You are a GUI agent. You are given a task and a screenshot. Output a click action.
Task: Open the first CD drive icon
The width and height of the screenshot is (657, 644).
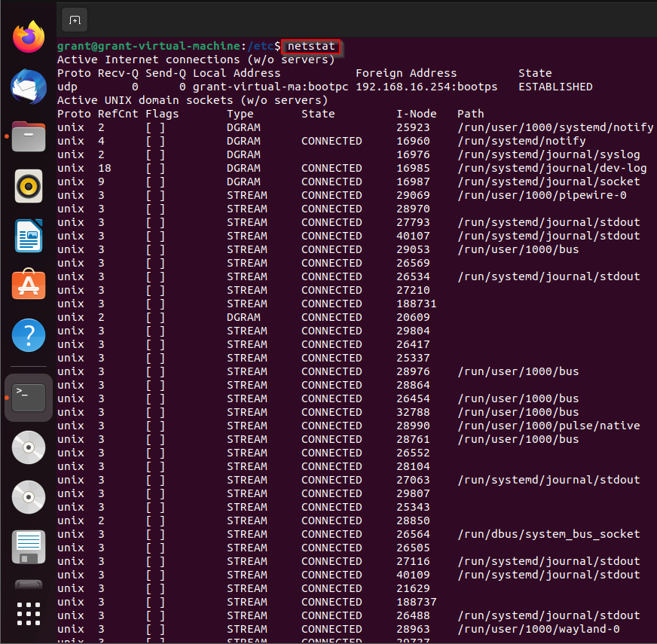(x=28, y=447)
